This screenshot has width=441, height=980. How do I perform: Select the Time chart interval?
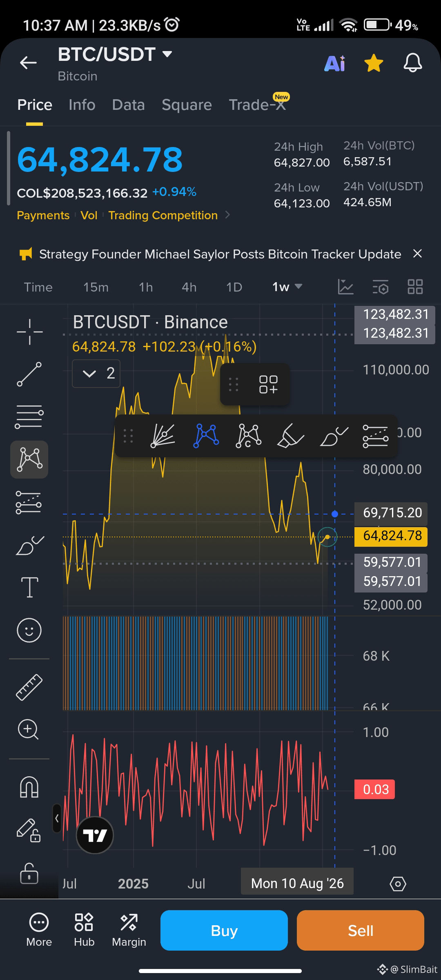[38, 287]
